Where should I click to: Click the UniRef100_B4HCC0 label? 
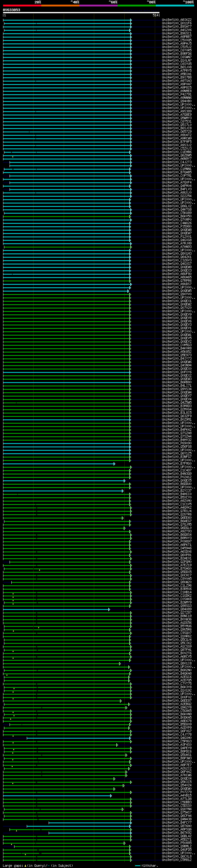(x=177, y=494)
